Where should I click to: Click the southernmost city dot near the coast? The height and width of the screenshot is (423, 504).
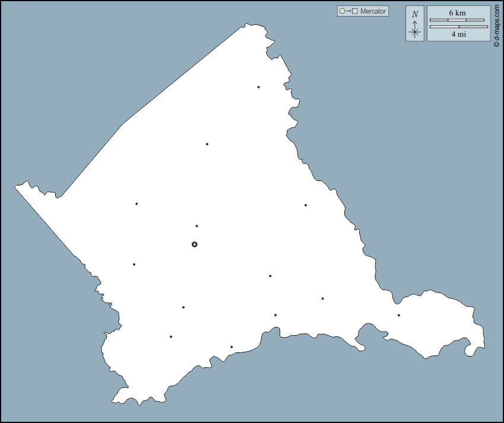pyautogui.click(x=232, y=347)
